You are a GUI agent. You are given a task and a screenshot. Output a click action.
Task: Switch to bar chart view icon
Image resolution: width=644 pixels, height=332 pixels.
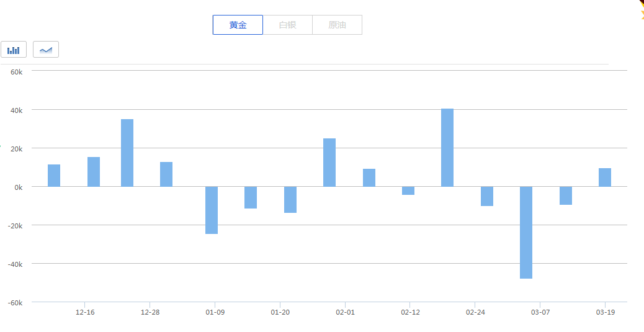[x=14, y=50]
